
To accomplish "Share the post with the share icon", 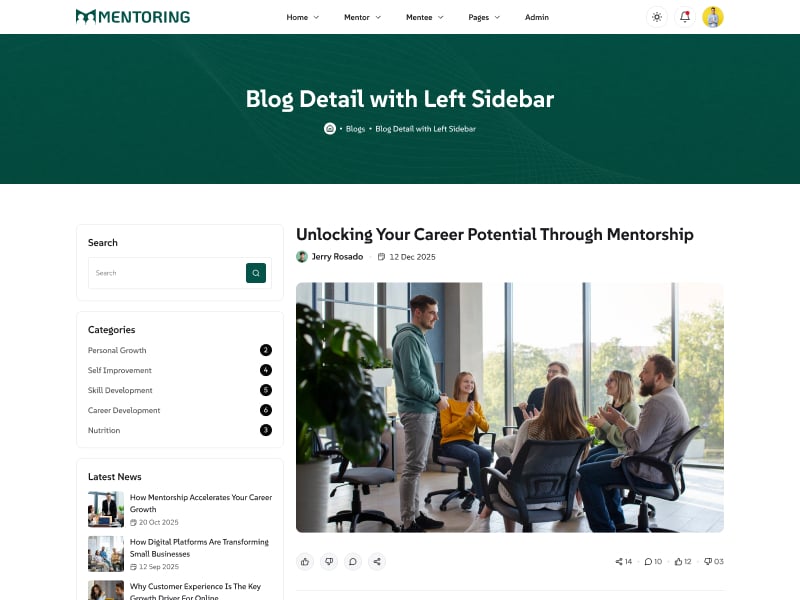I will click(x=377, y=562).
